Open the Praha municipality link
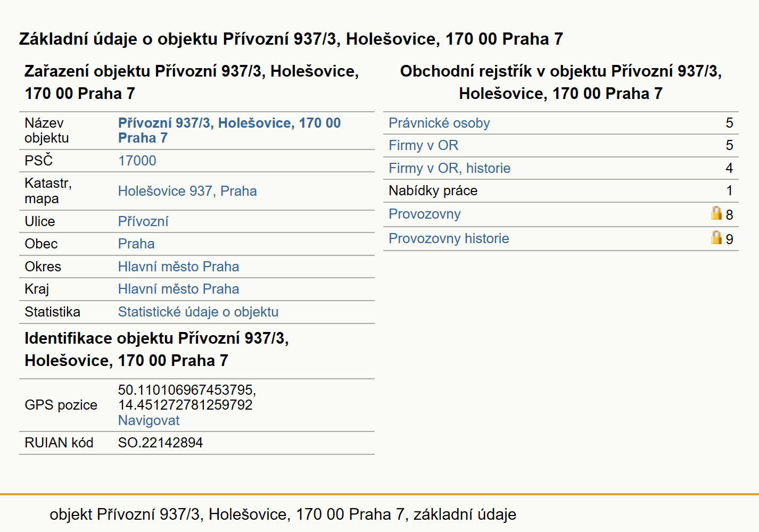 pyautogui.click(x=136, y=244)
